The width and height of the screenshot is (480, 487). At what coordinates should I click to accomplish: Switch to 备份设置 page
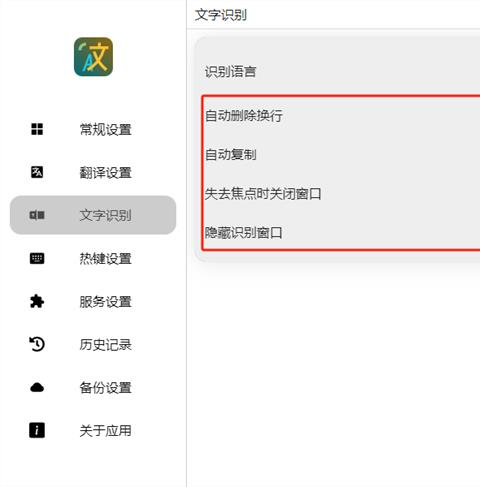[x=93, y=387]
